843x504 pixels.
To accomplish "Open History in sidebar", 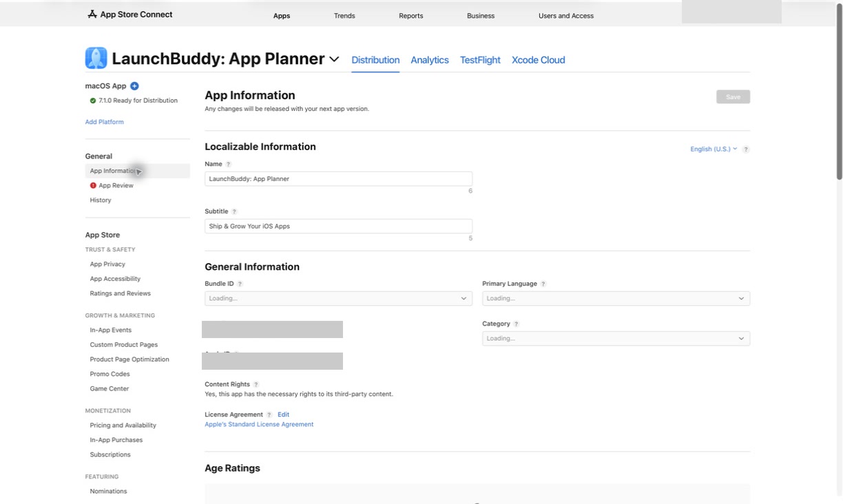I will pyautogui.click(x=101, y=200).
